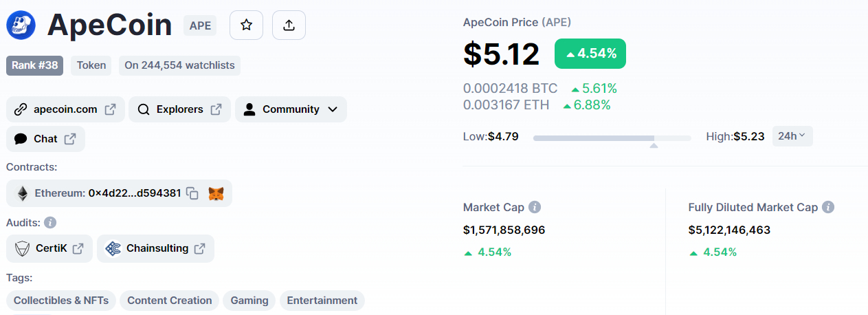This screenshot has height=315, width=868.
Task: Add ApeCoin to watchlist with star icon
Action: 246,25
